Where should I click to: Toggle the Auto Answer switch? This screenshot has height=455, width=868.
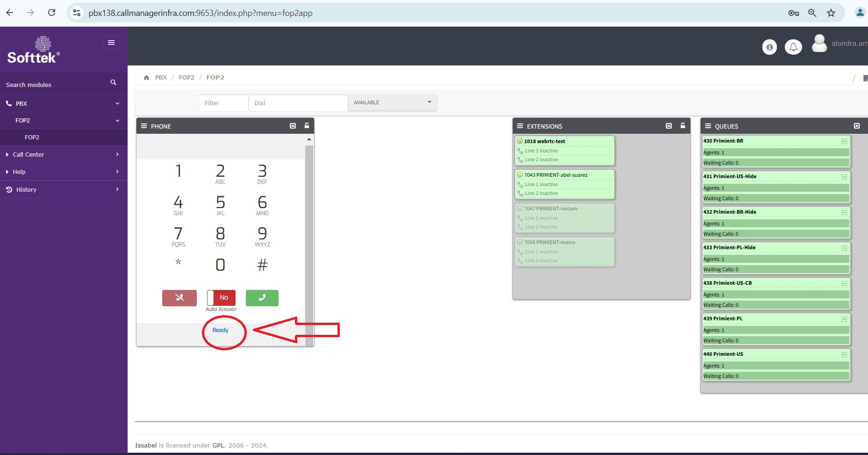[221, 298]
